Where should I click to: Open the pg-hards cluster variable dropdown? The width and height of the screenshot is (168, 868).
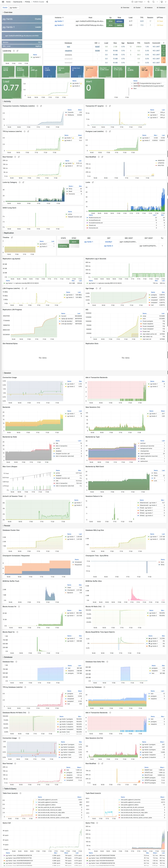[x=14, y=7]
